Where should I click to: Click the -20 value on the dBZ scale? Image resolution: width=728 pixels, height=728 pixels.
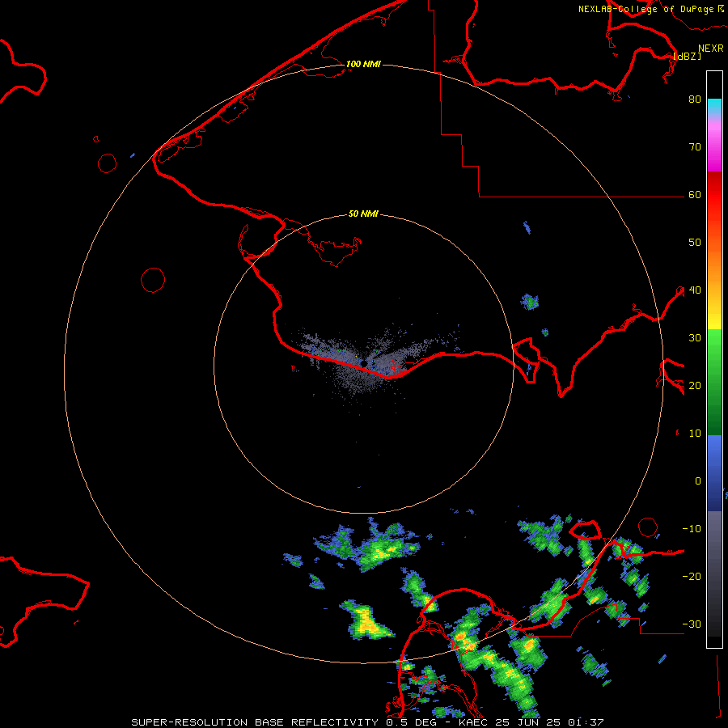click(x=692, y=577)
